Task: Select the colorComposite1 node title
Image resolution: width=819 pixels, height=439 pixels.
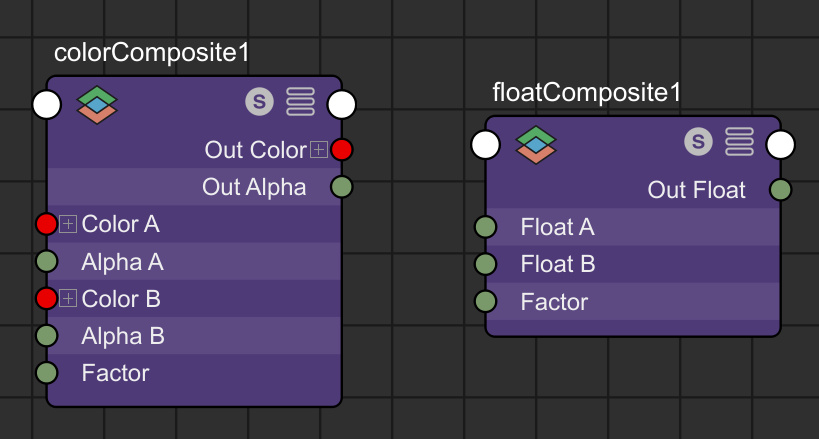Action: tap(151, 53)
